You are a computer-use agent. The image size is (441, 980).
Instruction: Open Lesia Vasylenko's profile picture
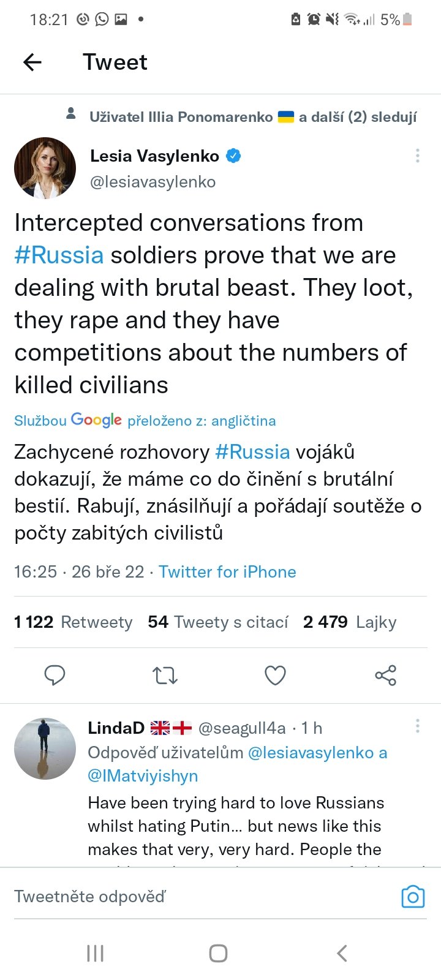tap(45, 168)
